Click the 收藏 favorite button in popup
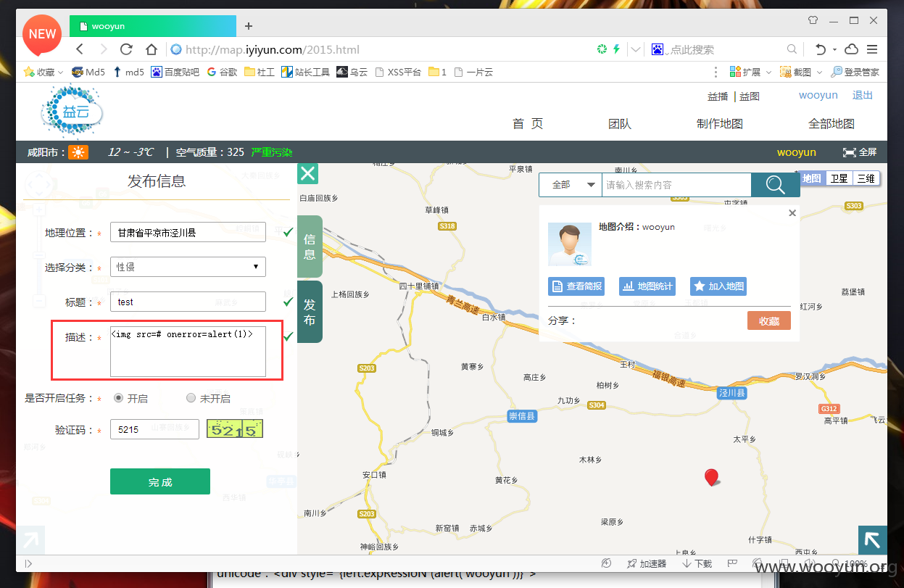This screenshot has width=904, height=588. point(769,320)
